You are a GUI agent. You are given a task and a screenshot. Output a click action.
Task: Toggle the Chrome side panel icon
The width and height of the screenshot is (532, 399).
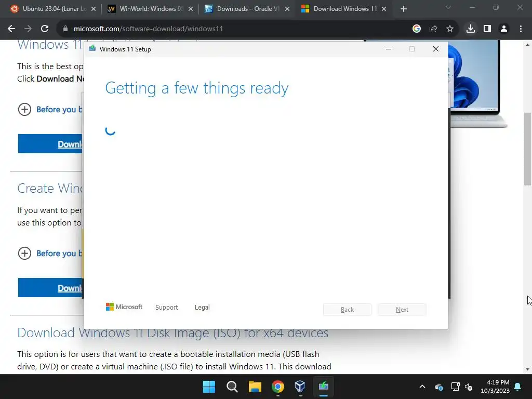pyautogui.click(x=487, y=29)
